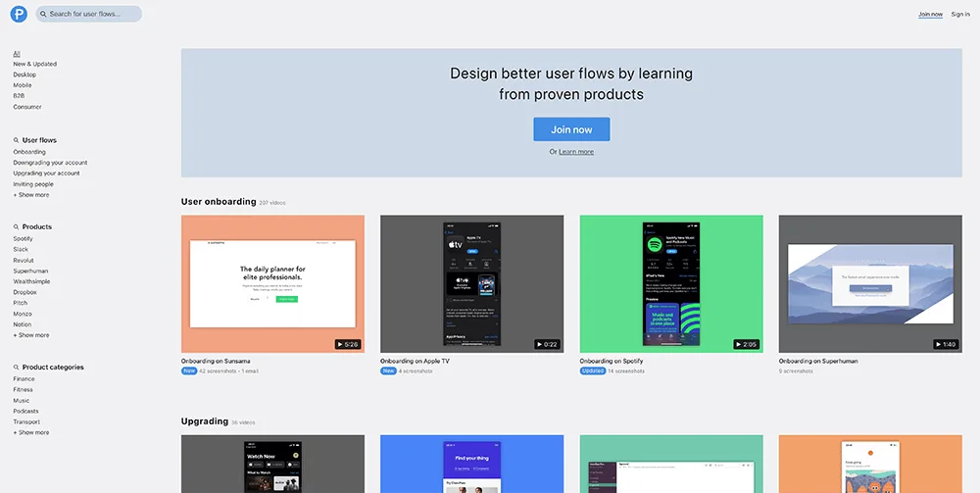Open the Onboarding on Spotify thumbnail

click(x=671, y=284)
